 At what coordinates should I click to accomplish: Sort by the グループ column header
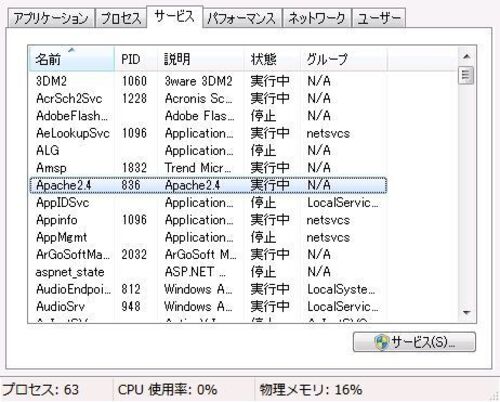tap(344, 59)
